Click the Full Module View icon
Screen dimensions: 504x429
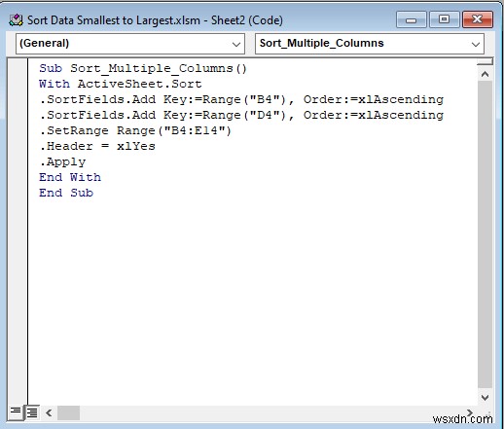[x=32, y=412]
